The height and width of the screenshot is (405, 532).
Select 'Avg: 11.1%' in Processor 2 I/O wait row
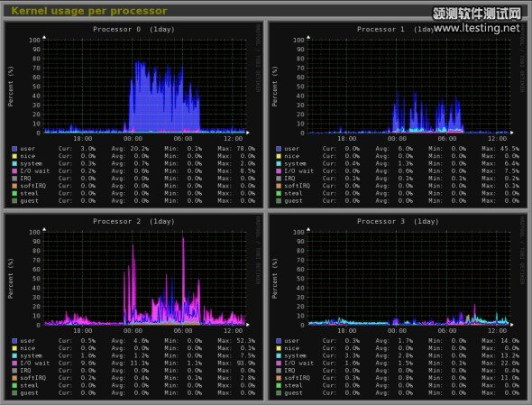pos(130,364)
